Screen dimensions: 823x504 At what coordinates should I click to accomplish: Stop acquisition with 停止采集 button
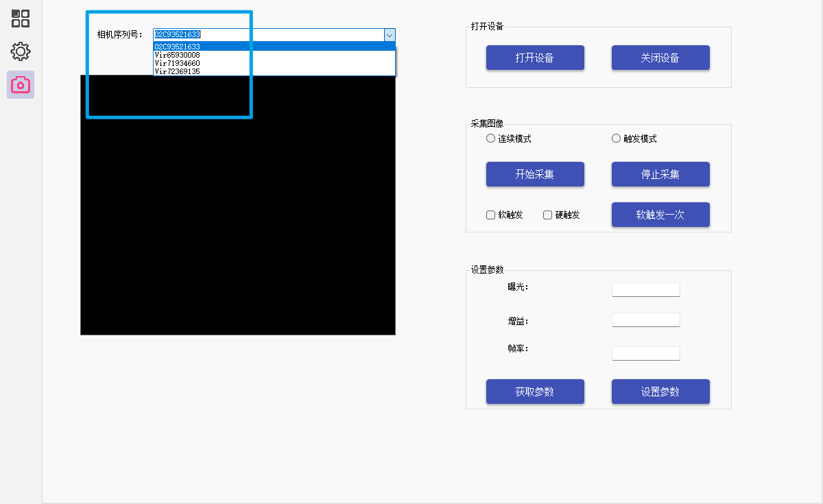(660, 174)
